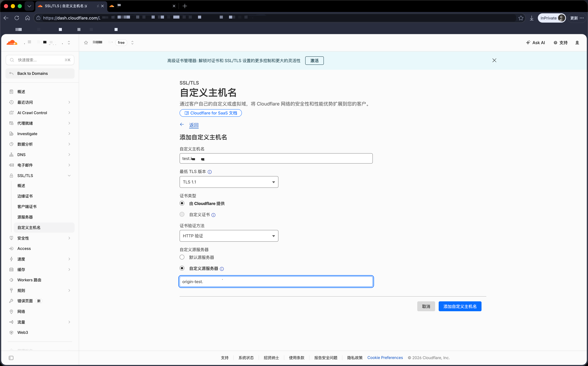The image size is (588, 366).
Task: Open a new browser tab
Action: [185, 6]
